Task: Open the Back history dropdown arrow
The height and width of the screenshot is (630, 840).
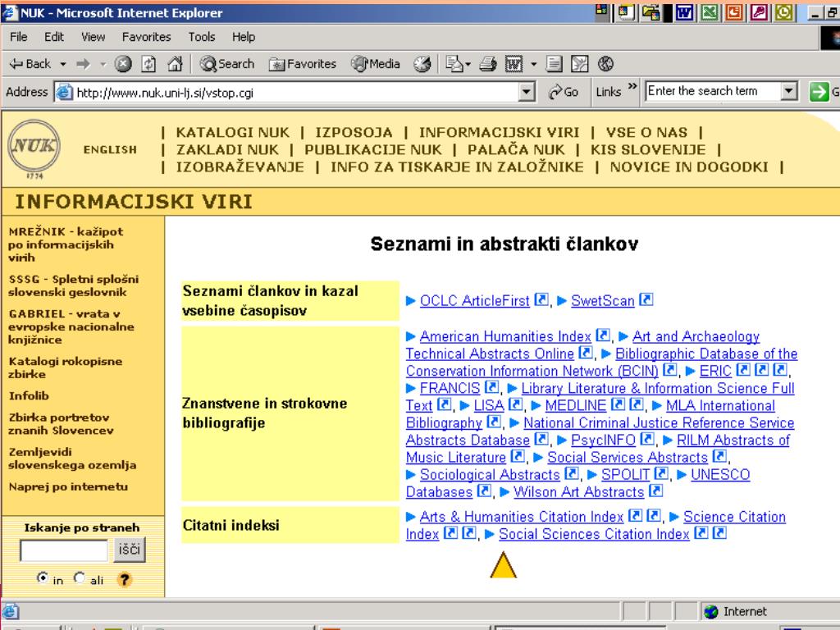Action: point(63,64)
